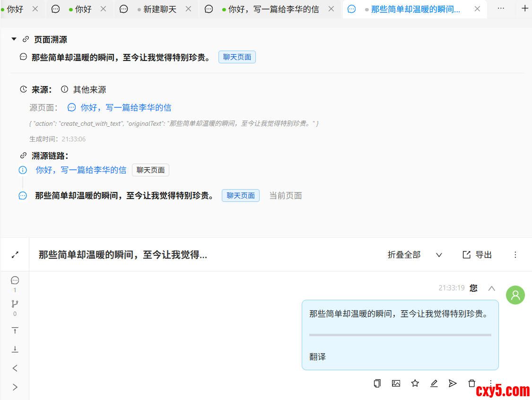This screenshot has width=532, height=400.
Task: Copy the message with the copy icon
Action: pyautogui.click(x=377, y=383)
